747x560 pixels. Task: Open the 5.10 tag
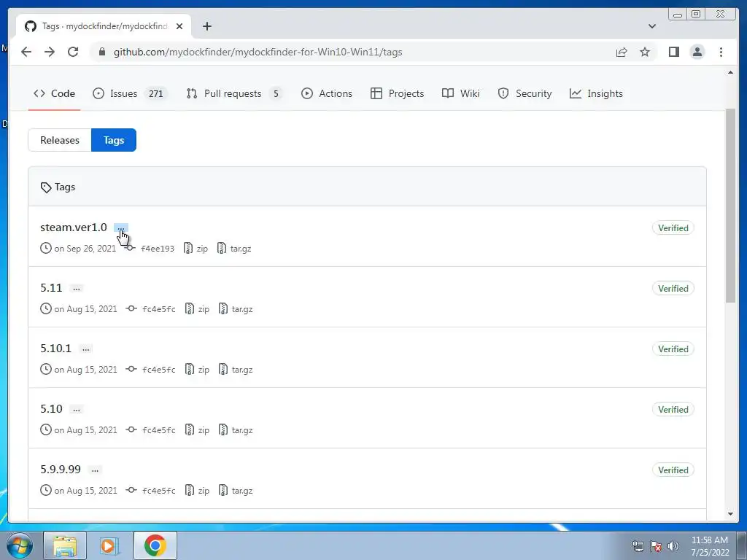tap(51, 408)
